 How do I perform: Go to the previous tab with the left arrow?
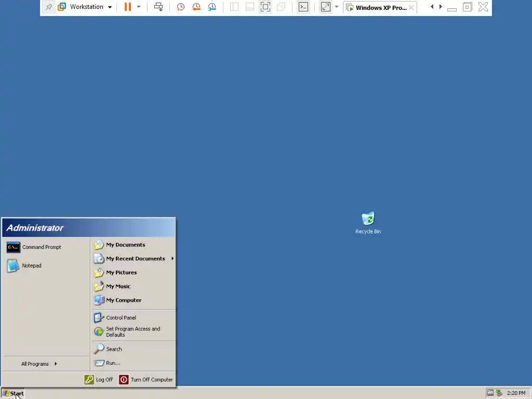click(432, 7)
